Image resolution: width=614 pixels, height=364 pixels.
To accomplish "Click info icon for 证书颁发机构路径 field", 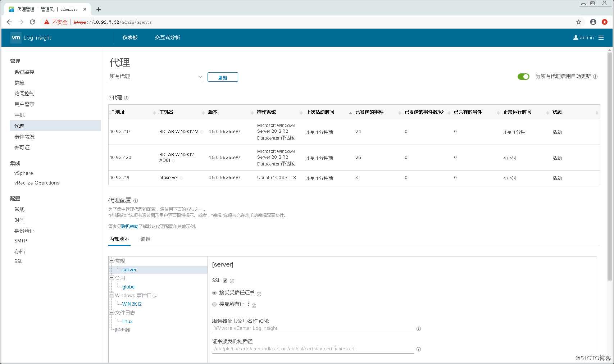I will (419, 349).
